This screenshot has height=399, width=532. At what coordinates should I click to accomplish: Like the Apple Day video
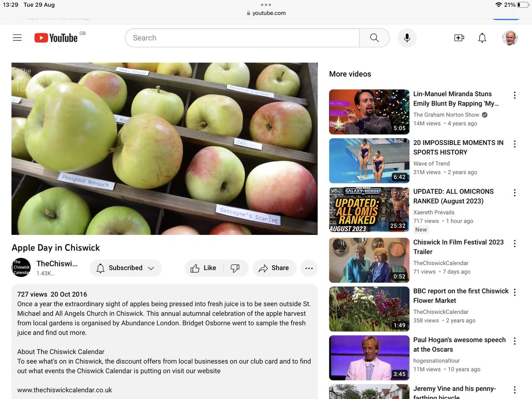[203, 268]
